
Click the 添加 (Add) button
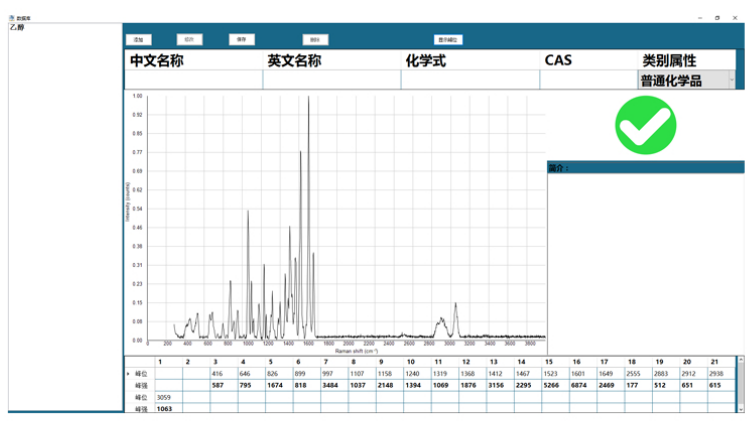(139, 40)
